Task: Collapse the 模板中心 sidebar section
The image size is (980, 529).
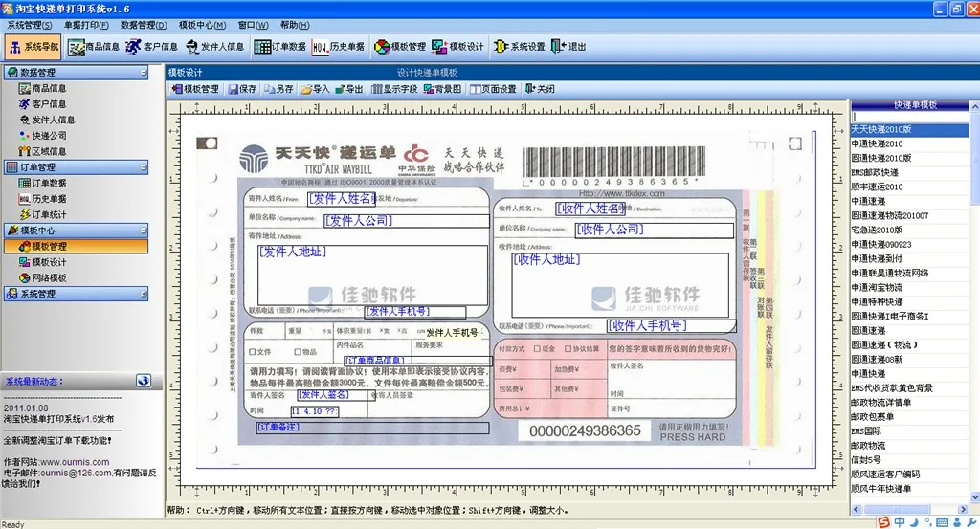Action: tap(144, 231)
